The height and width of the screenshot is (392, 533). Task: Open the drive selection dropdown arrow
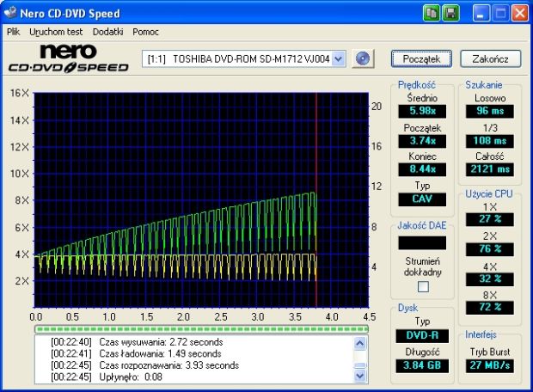coord(338,58)
